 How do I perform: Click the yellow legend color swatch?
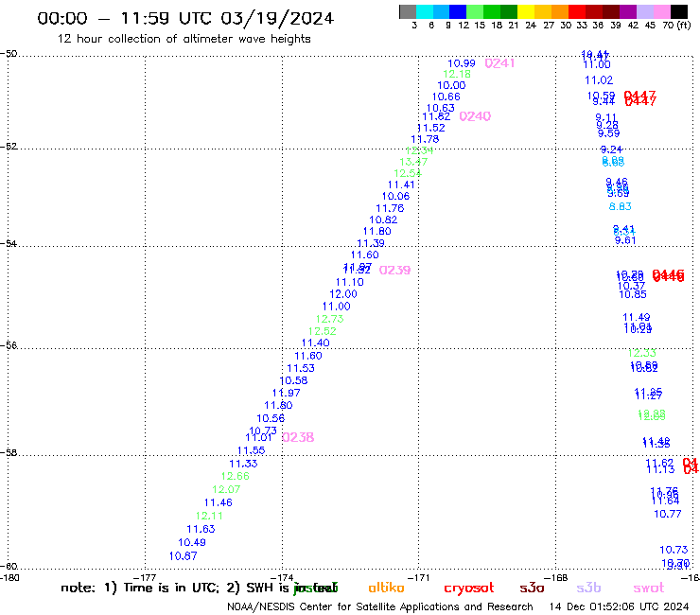526,11
